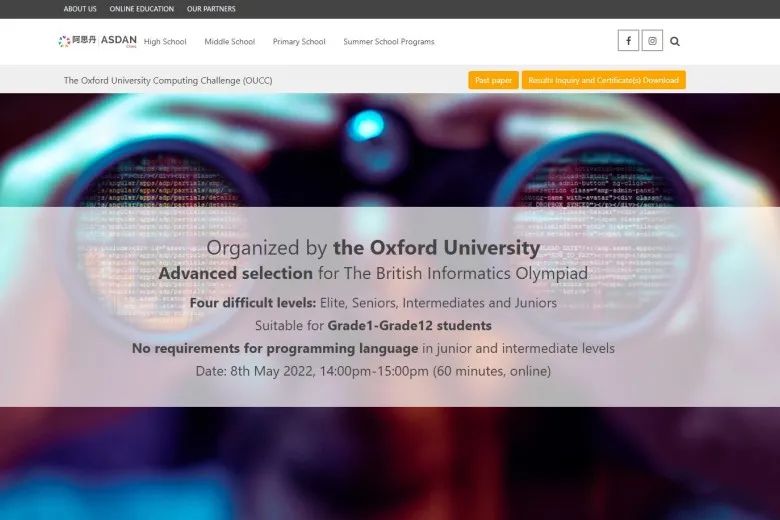Click Results Inquiry and Certificate(s) Download button
The height and width of the screenshot is (520, 780).
click(603, 80)
